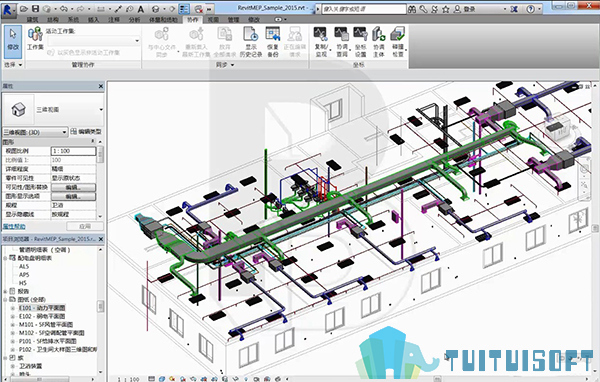Toggle 以灰色显示非活动工作集 option

tap(83, 52)
